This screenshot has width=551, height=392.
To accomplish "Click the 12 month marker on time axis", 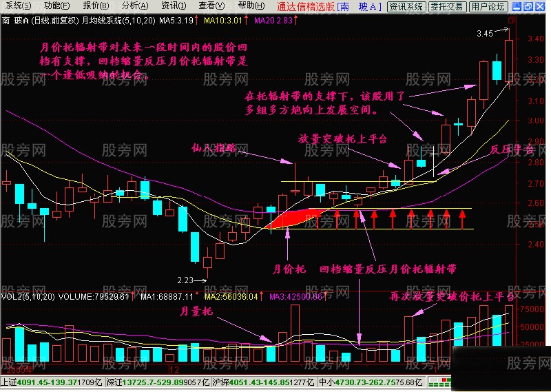I will coord(174,370).
